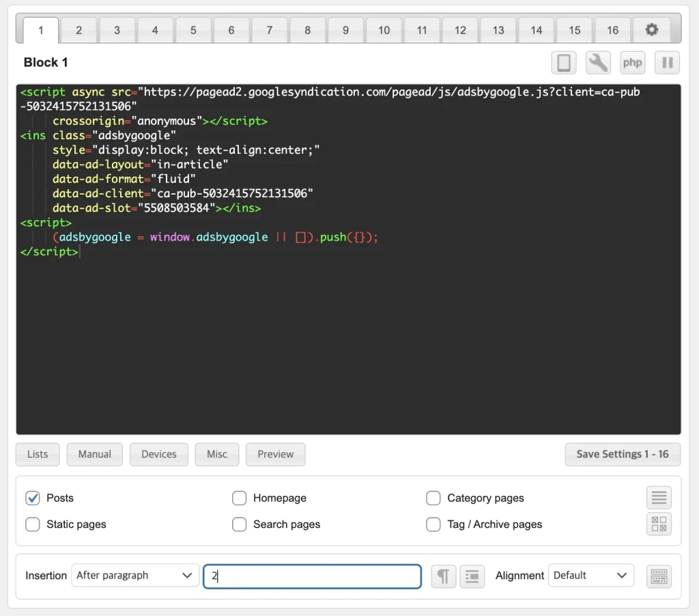This screenshot has width=699, height=616.
Task: Focus the paragraph number input field
Action: click(x=312, y=576)
